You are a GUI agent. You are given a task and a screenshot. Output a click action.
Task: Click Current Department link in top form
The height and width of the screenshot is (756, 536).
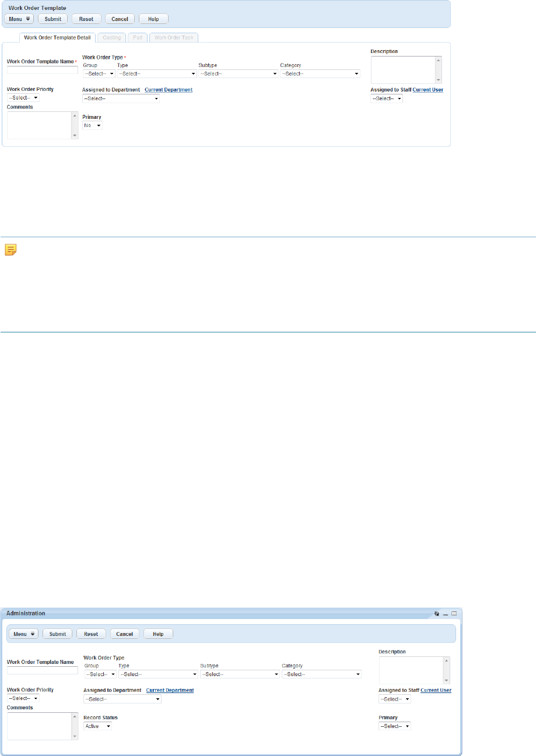tap(169, 90)
